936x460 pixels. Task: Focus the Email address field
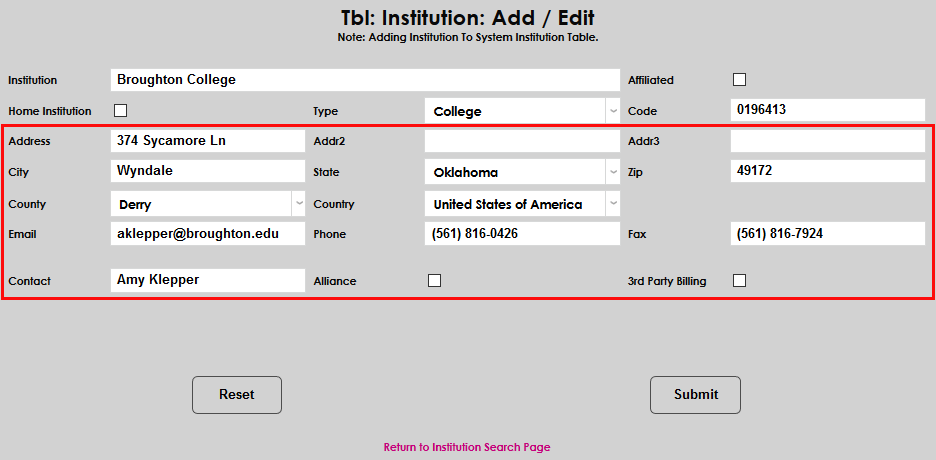tap(207, 234)
